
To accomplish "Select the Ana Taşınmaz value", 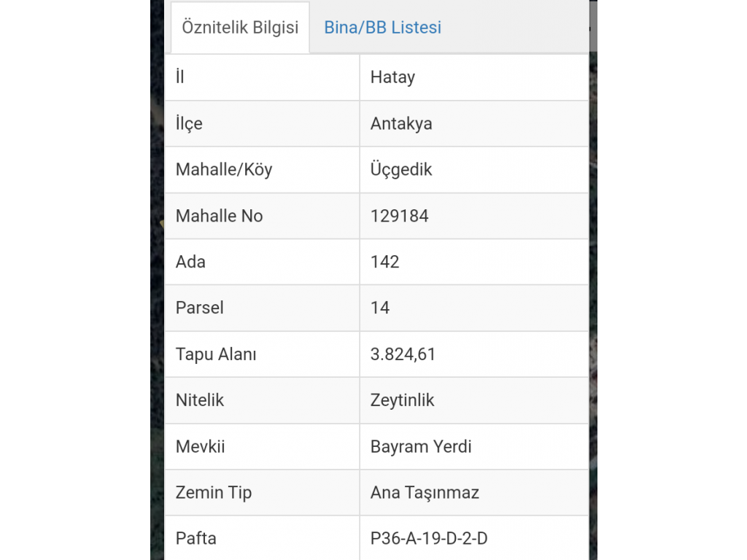I will click(x=425, y=492).
